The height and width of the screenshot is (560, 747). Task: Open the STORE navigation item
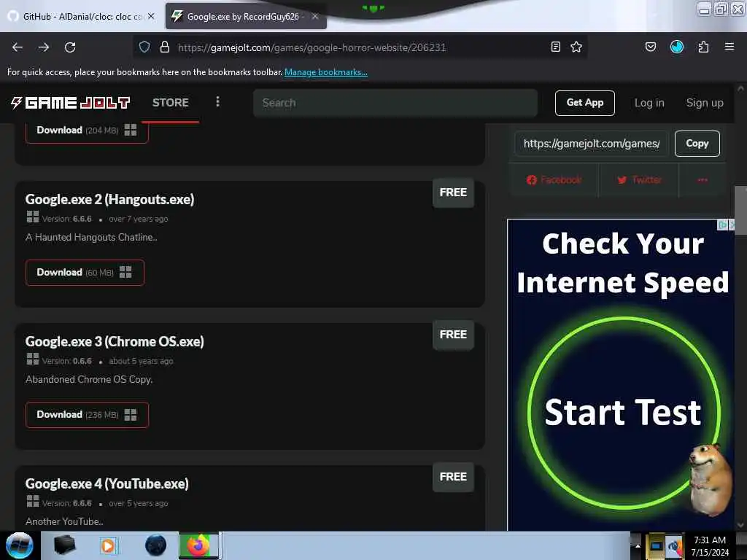coord(171,103)
